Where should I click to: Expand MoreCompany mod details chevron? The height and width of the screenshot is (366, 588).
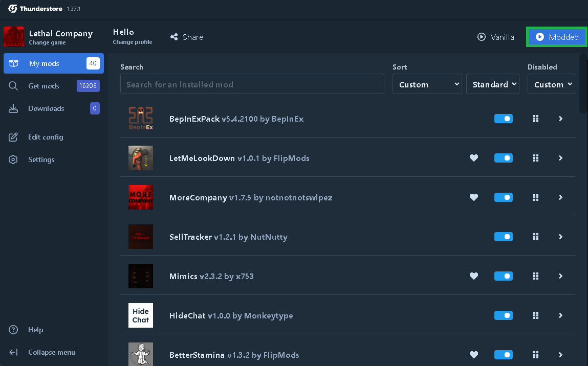(x=561, y=197)
